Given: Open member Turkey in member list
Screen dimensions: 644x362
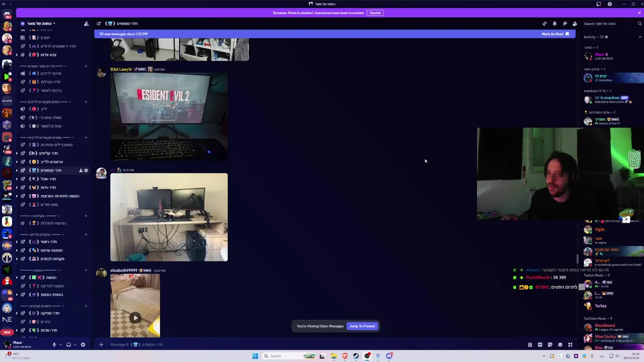Looking at the screenshot, I should point(611,306).
